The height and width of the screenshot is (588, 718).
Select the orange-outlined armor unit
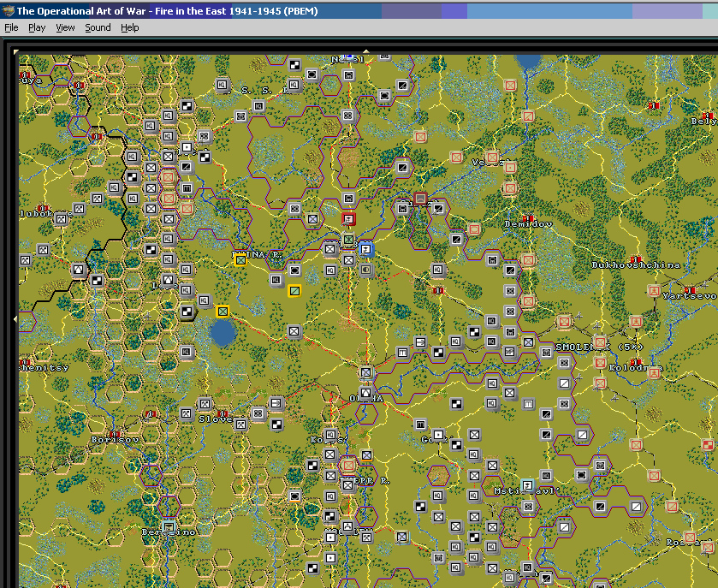point(294,496)
